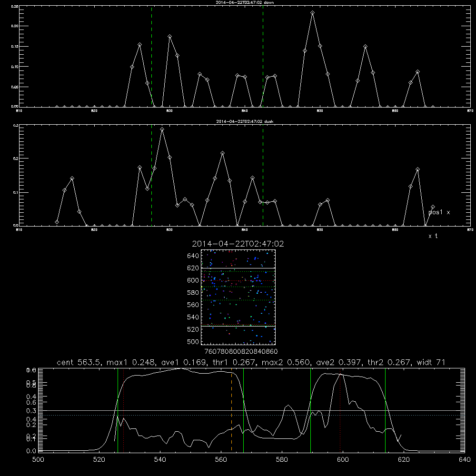Click the '560' y-axis label beside pixel image

193,305
